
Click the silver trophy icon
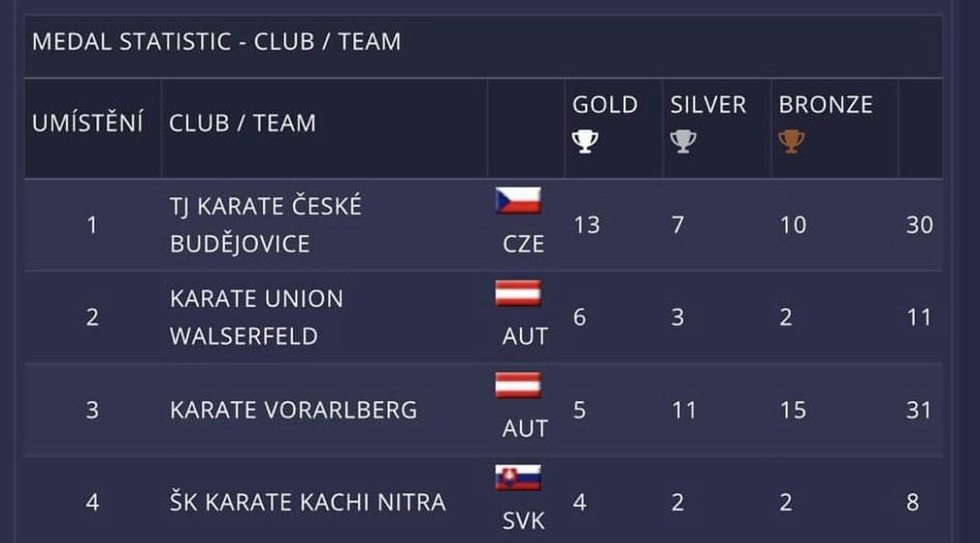coord(683,141)
